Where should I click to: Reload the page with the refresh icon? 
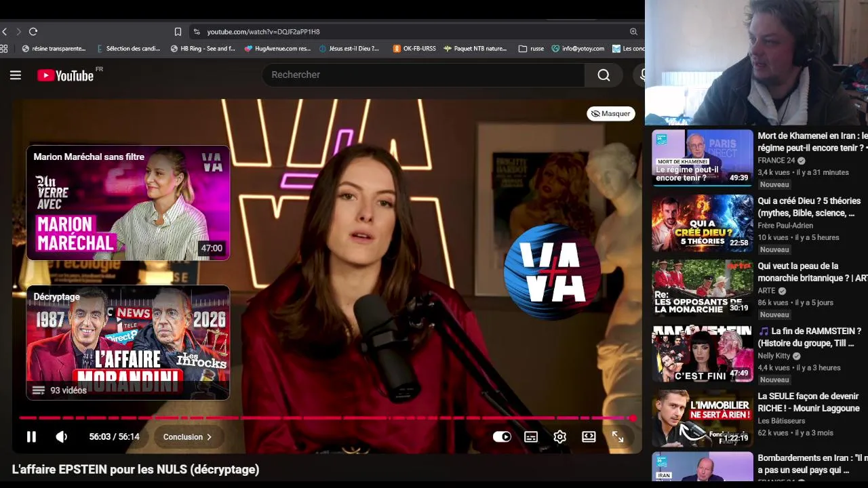click(x=33, y=32)
